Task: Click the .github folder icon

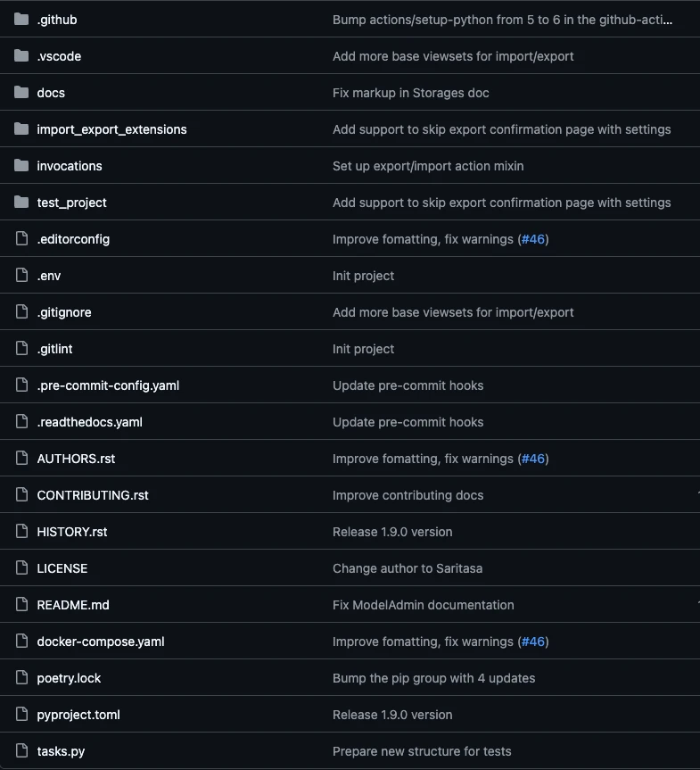Action: pos(21,19)
